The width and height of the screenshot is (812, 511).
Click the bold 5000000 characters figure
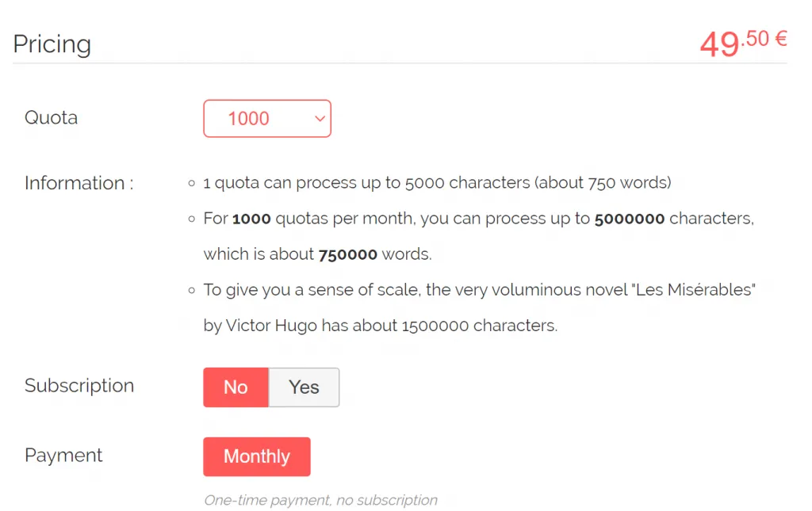[x=630, y=219]
